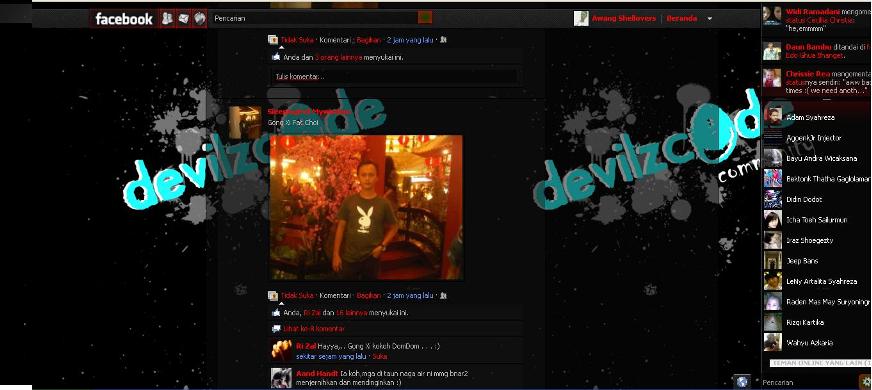Chat with LeNy Arkeika Syahreza

point(817,282)
